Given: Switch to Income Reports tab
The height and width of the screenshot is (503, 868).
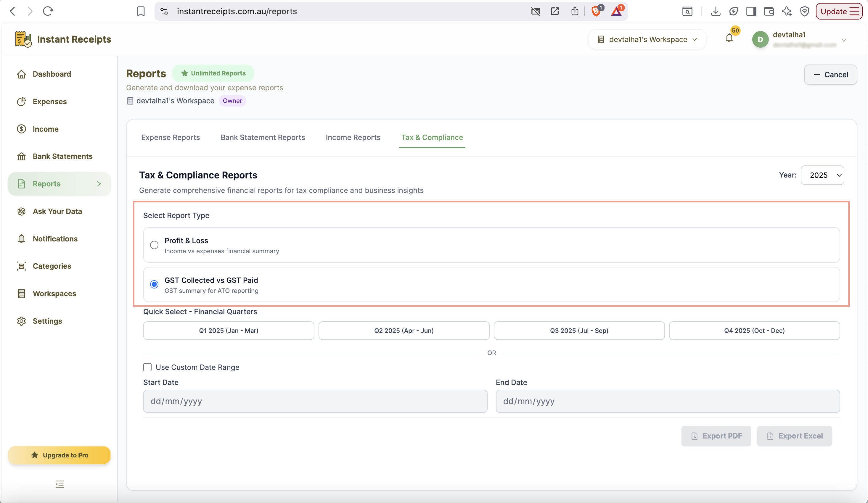Looking at the screenshot, I should click(x=353, y=137).
